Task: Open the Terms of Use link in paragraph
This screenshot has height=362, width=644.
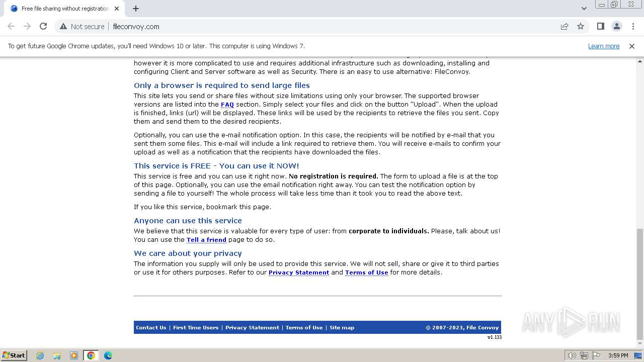Action: [x=367, y=273]
